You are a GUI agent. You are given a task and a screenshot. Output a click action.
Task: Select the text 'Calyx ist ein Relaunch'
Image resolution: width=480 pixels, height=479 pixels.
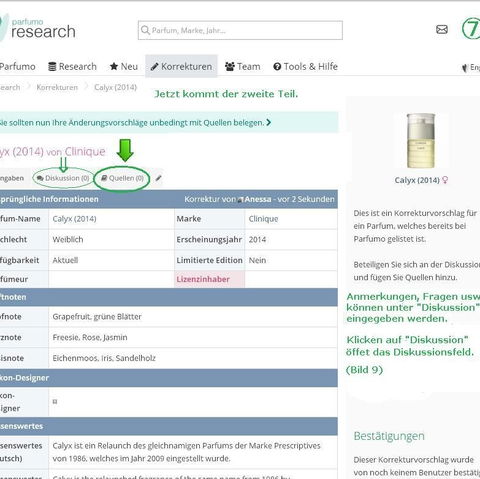tap(89, 446)
